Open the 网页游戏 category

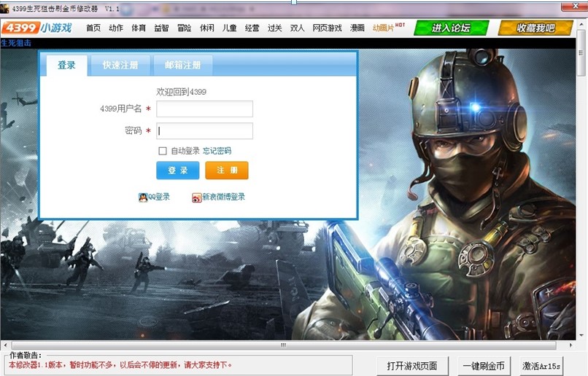[327, 28]
